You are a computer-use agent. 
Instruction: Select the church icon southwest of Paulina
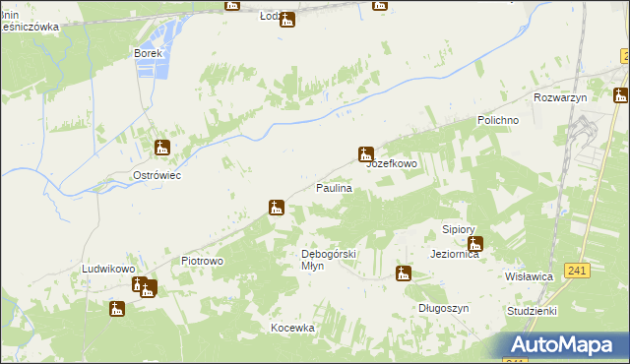point(277,208)
